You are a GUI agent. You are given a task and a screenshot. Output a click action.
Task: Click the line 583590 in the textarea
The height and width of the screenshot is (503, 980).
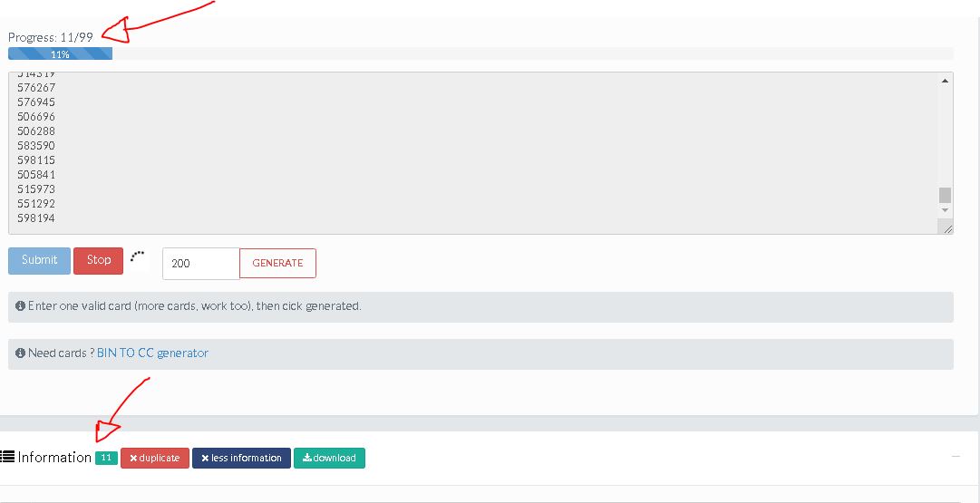pos(36,146)
